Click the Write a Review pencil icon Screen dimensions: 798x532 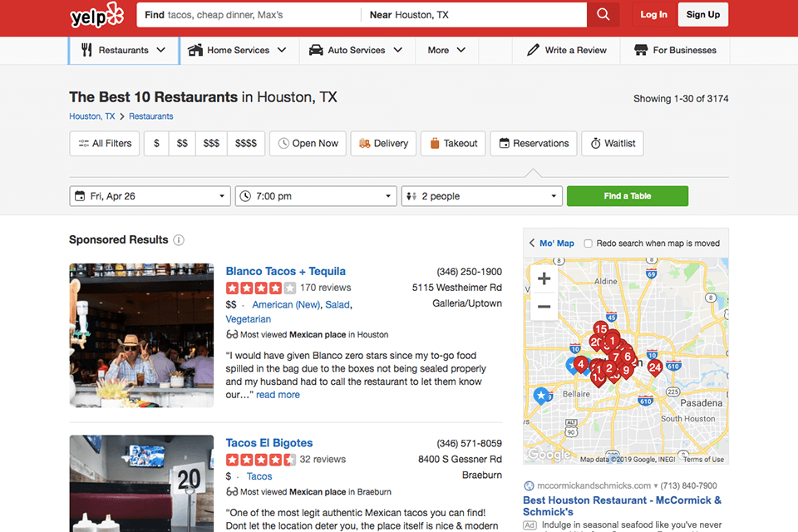click(534, 50)
